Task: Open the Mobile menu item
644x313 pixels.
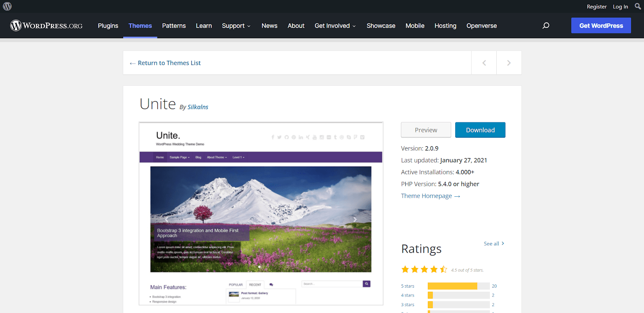Action: click(415, 25)
